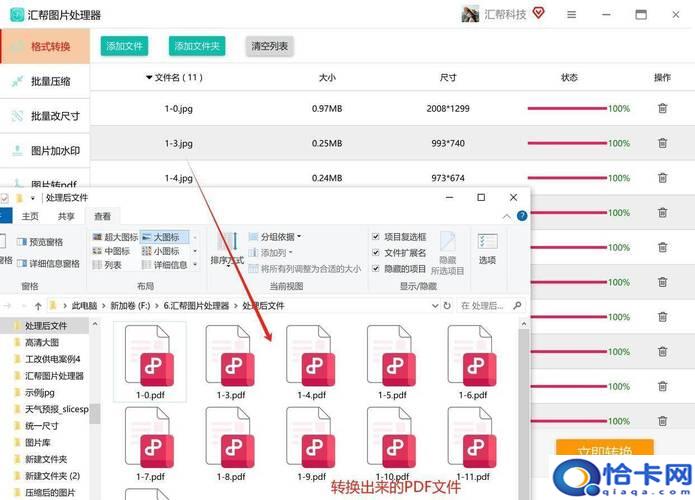Open the 查看 ribbon tab in Explorer
Image resolution: width=695 pixels, height=500 pixels.
tap(102, 216)
